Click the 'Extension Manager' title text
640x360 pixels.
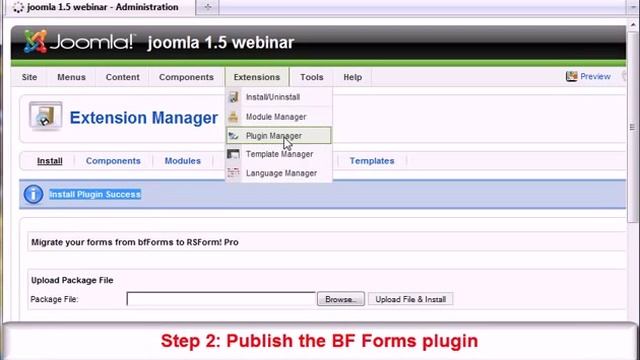[144, 118]
